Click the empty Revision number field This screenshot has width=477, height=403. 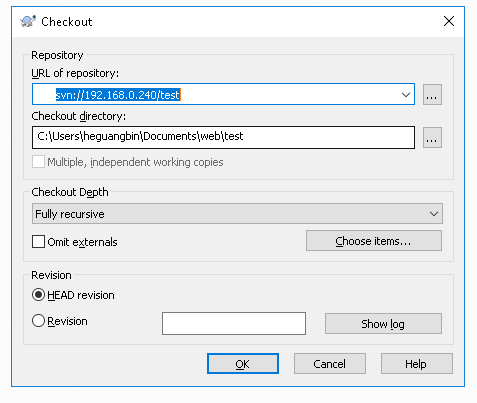coord(234,323)
